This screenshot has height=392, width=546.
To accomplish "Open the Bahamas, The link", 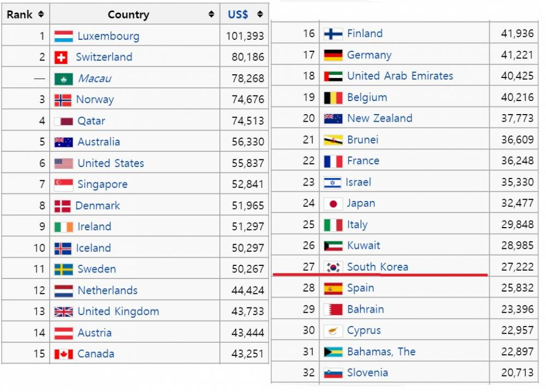I will [x=381, y=352].
